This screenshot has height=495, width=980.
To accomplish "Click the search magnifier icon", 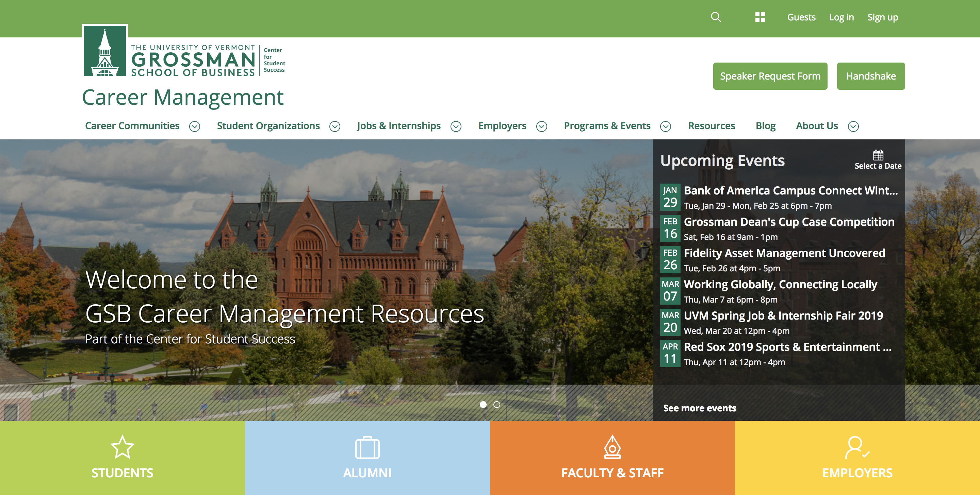I will click(x=716, y=17).
